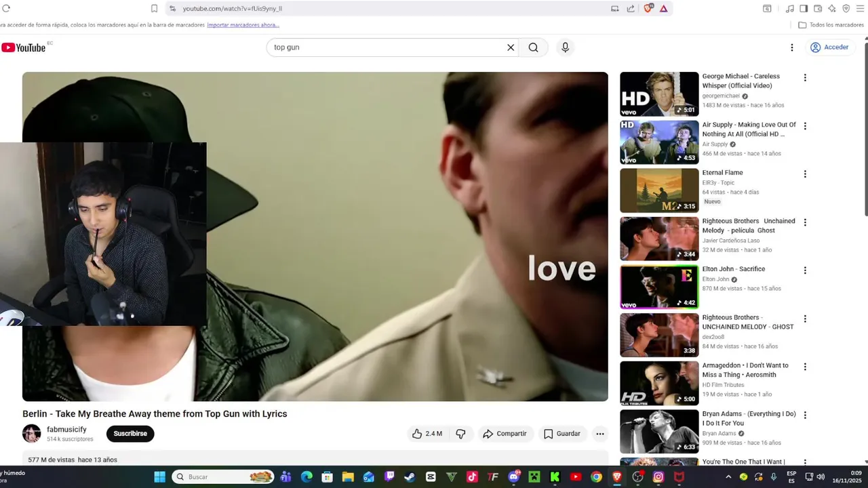The image size is (868, 488).
Task: Open options menu for Bryan Adams video
Action: pos(805,415)
